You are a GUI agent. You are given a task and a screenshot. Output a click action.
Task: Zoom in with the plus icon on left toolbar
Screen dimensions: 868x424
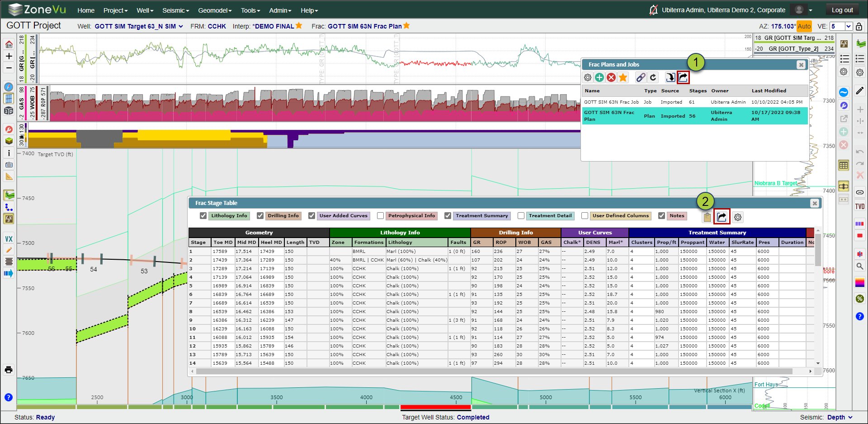click(x=9, y=56)
